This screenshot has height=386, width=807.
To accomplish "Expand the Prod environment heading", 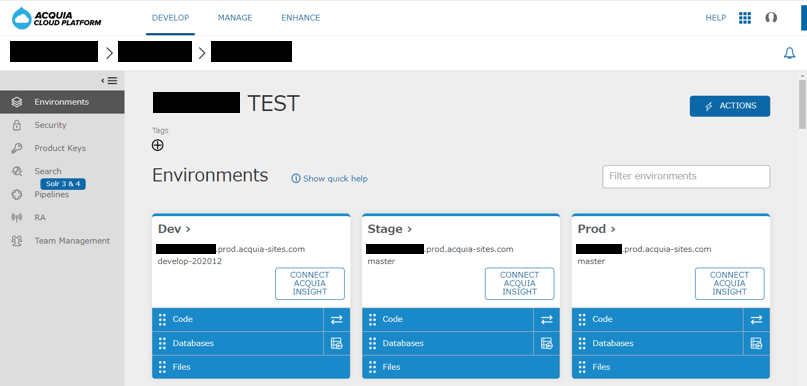I will point(597,229).
